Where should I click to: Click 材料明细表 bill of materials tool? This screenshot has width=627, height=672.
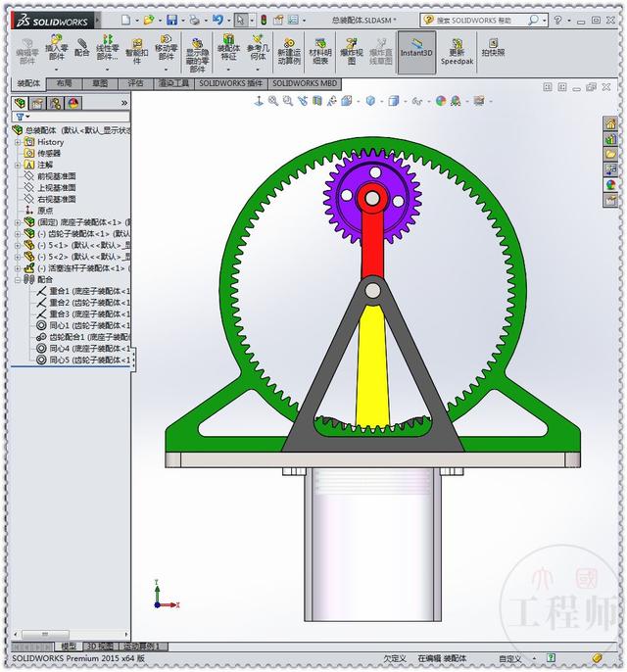[x=320, y=51]
